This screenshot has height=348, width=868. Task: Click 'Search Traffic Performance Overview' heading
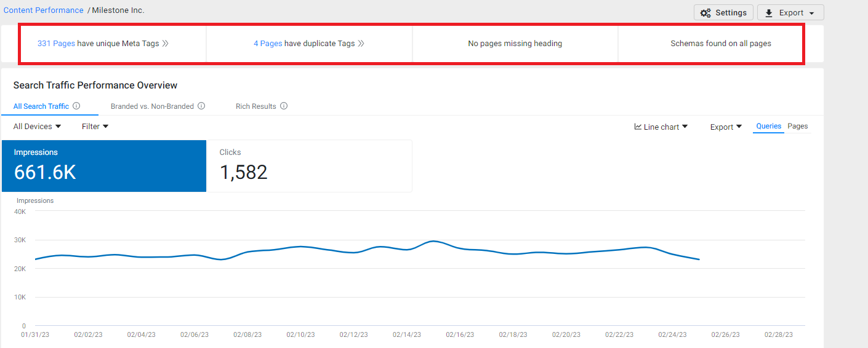pos(95,85)
